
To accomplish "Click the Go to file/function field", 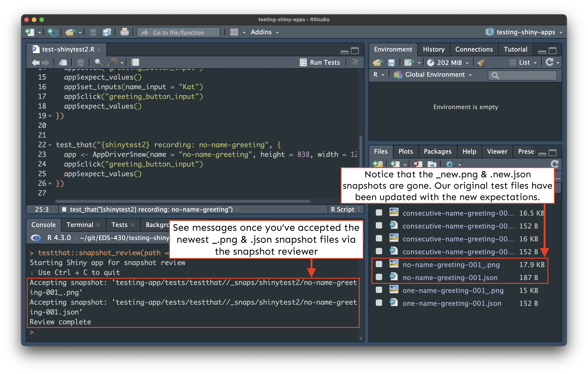I will pyautogui.click(x=178, y=32).
